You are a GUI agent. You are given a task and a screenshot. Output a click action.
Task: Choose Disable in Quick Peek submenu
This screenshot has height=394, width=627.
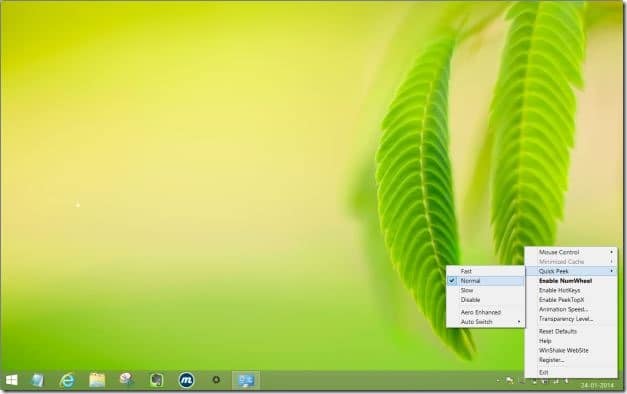pyautogui.click(x=485, y=300)
